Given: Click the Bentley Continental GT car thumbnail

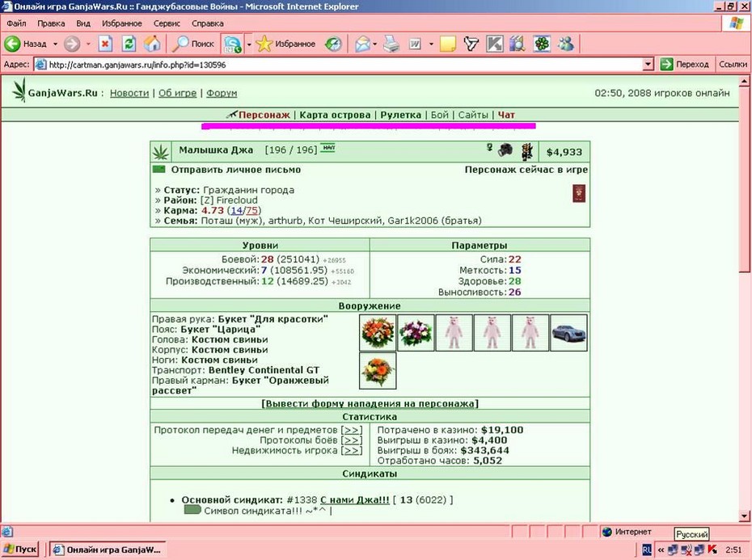Looking at the screenshot, I should [x=568, y=333].
